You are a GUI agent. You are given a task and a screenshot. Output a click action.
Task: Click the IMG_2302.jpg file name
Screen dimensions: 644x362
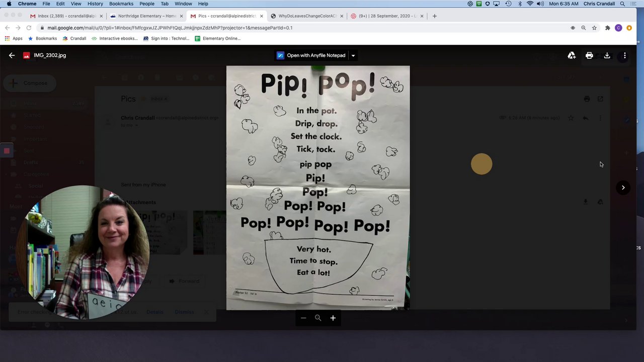click(x=50, y=55)
